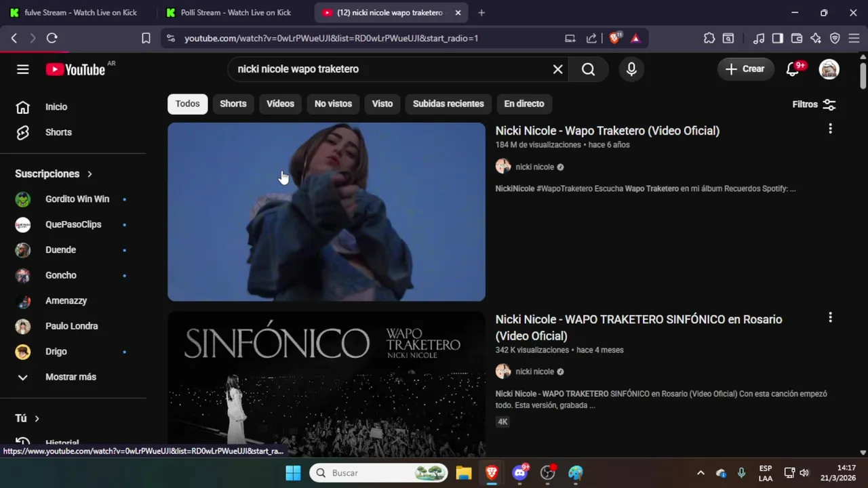Open Gordito Win Win subscription
The image size is (868, 488).
click(x=73, y=199)
